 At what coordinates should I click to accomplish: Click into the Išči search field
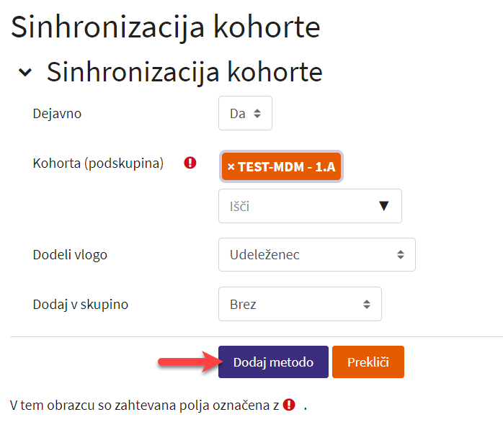pyautogui.click(x=295, y=206)
